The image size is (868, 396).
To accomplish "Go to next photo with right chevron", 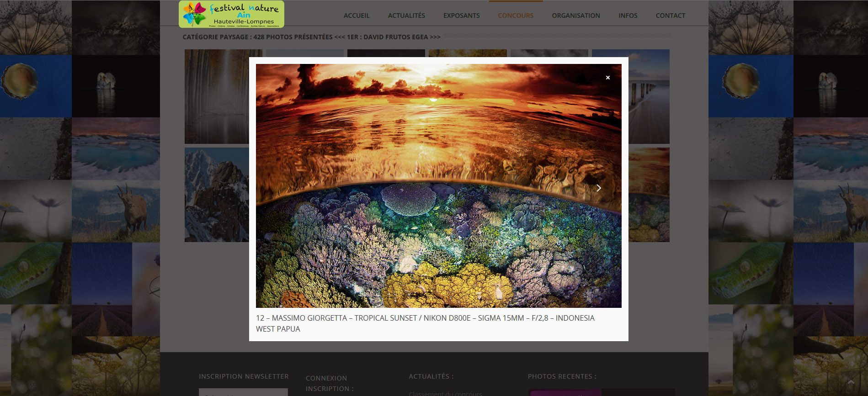I will point(598,188).
